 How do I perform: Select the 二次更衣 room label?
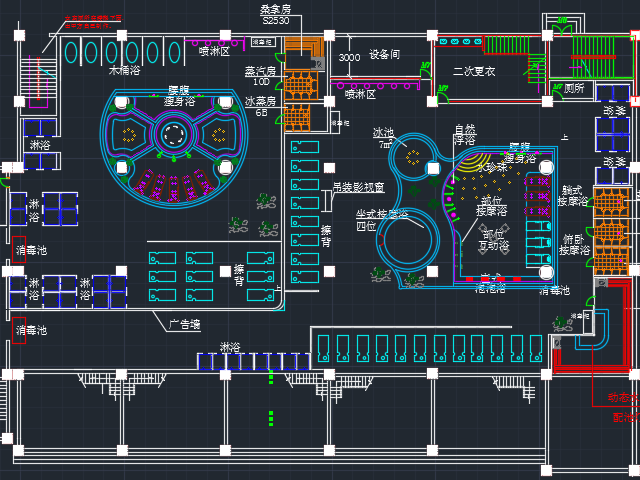click(x=473, y=72)
